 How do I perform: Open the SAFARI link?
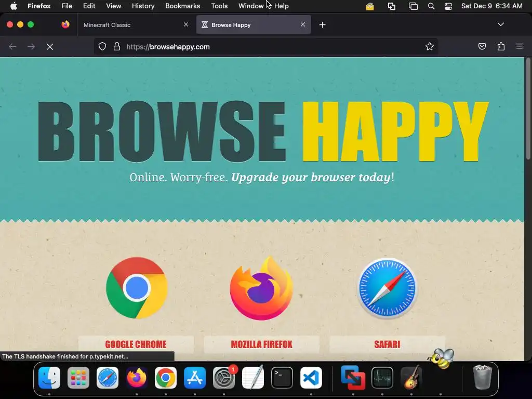(387, 344)
